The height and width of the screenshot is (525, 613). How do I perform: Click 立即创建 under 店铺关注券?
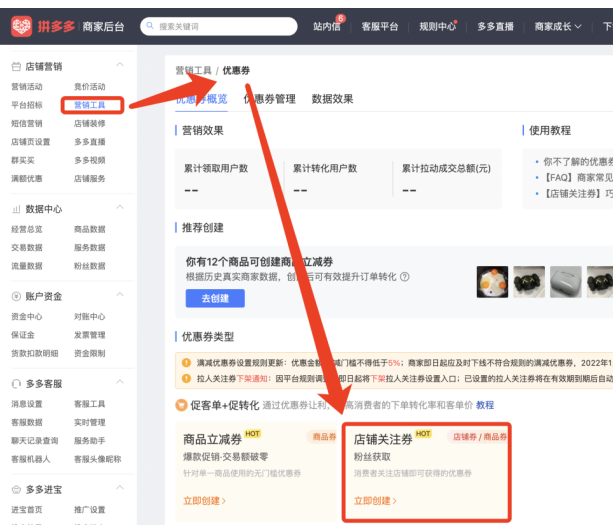(x=375, y=501)
